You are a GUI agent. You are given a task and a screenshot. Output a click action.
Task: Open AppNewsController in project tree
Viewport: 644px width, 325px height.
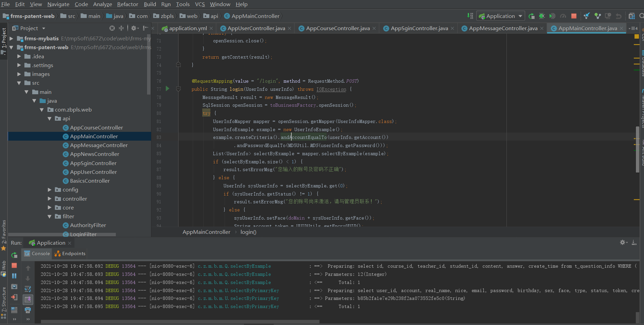tap(95, 154)
